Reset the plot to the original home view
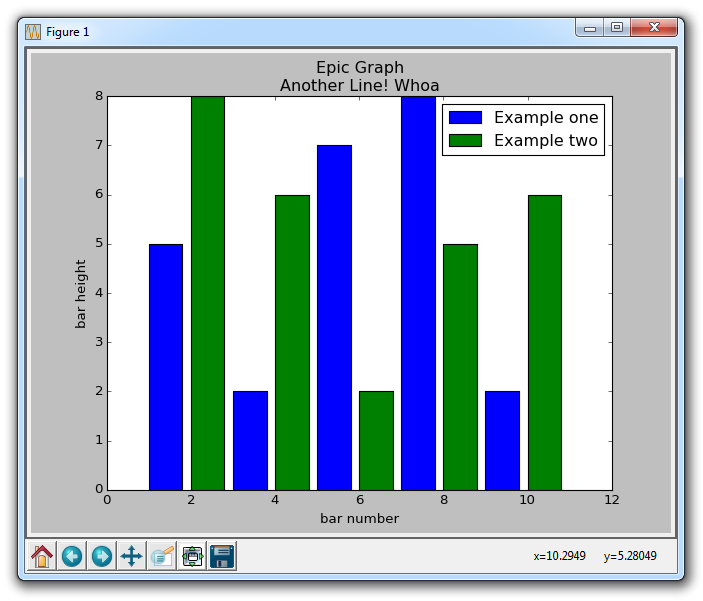This screenshot has height=601, width=703. coord(42,556)
